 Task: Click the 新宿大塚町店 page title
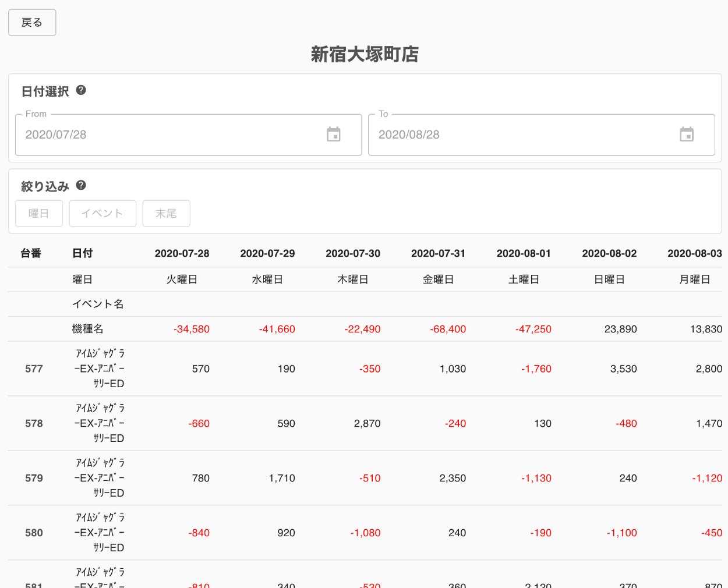click(x=365, y=54)
